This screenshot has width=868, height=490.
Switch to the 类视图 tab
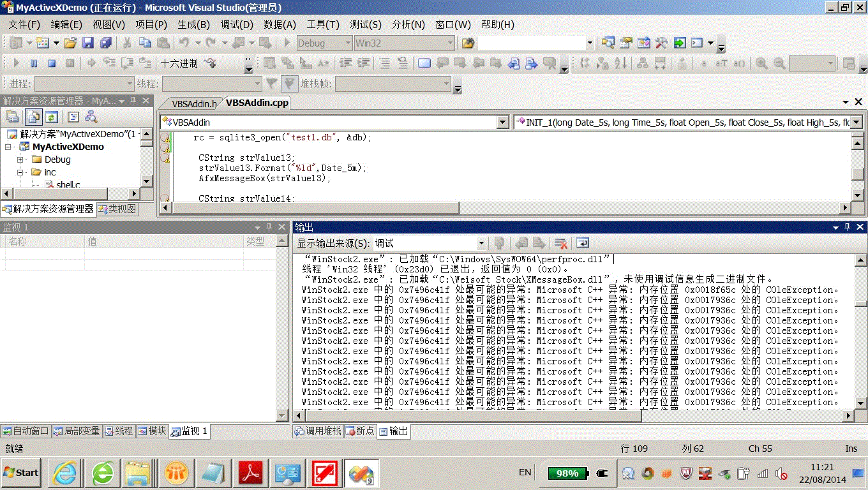coord(117,209)
